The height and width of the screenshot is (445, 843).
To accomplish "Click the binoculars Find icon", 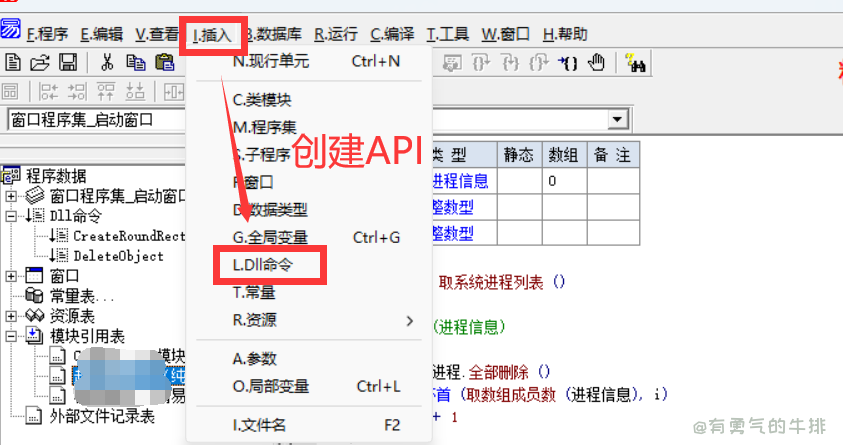I will [634, 63].
